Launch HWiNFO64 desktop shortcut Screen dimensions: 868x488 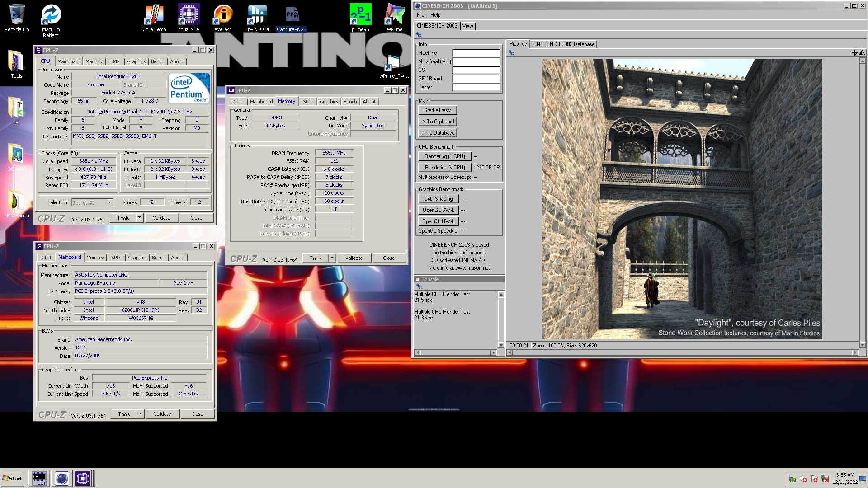[257, 18]
